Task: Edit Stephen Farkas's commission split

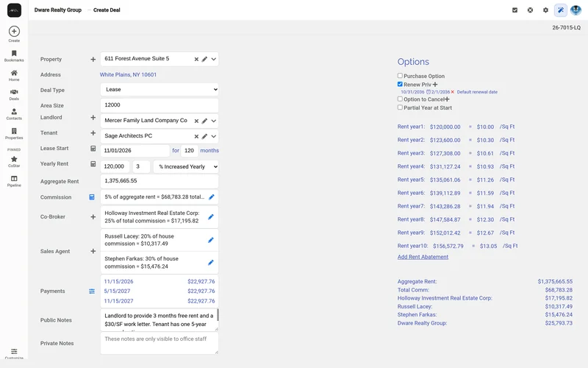Action: 211,263
